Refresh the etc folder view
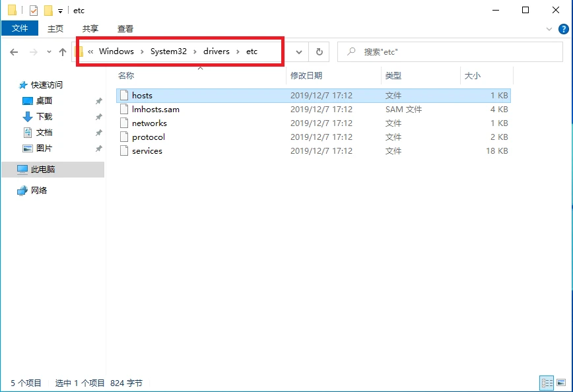 [319, 52]
